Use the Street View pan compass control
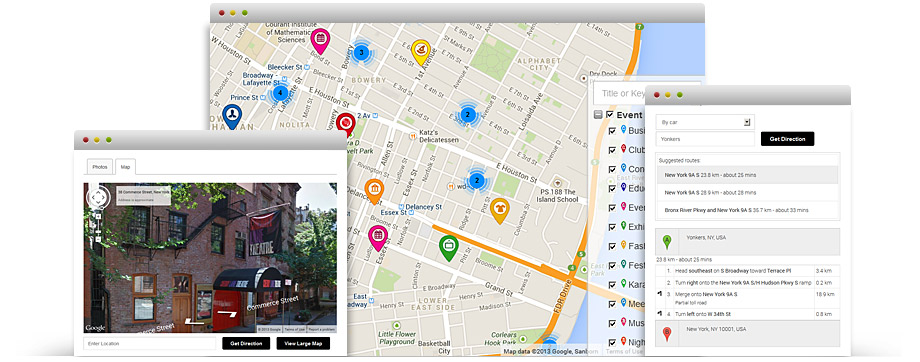This screenshot has height=362, width=920. 98,197
